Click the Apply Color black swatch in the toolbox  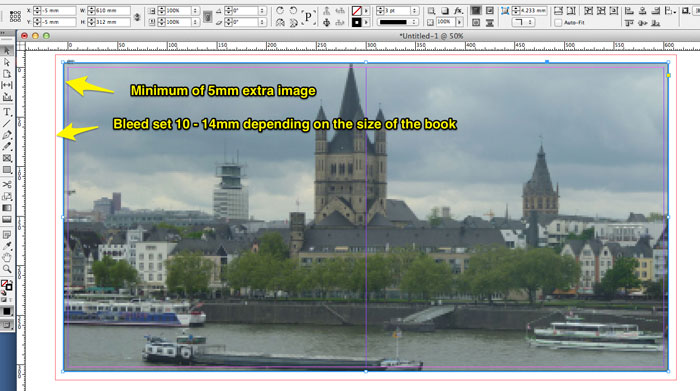7,311
